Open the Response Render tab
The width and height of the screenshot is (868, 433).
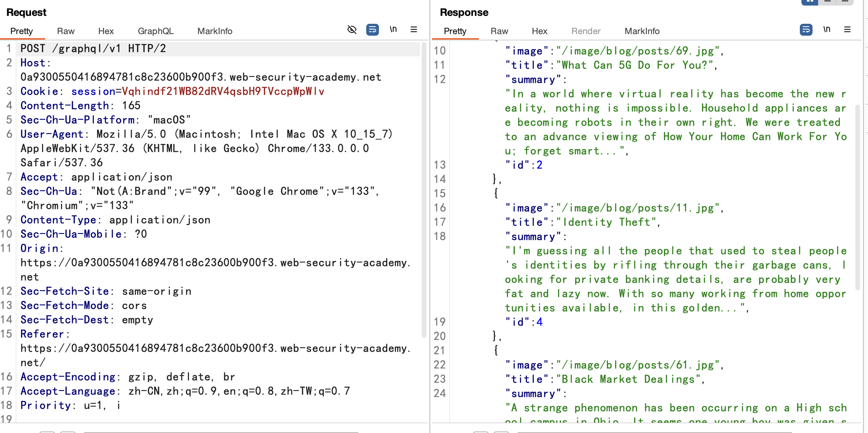tap(586, 31)
